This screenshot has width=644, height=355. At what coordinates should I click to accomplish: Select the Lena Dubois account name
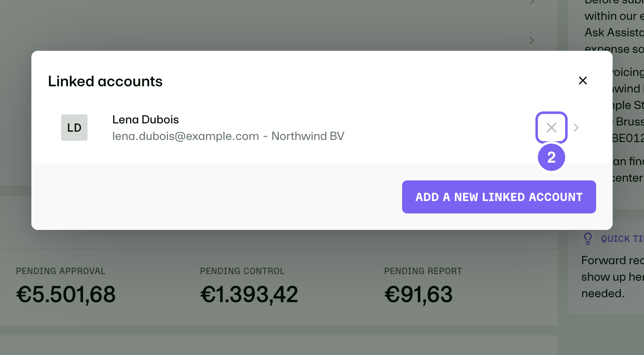(x=146, y=120)
